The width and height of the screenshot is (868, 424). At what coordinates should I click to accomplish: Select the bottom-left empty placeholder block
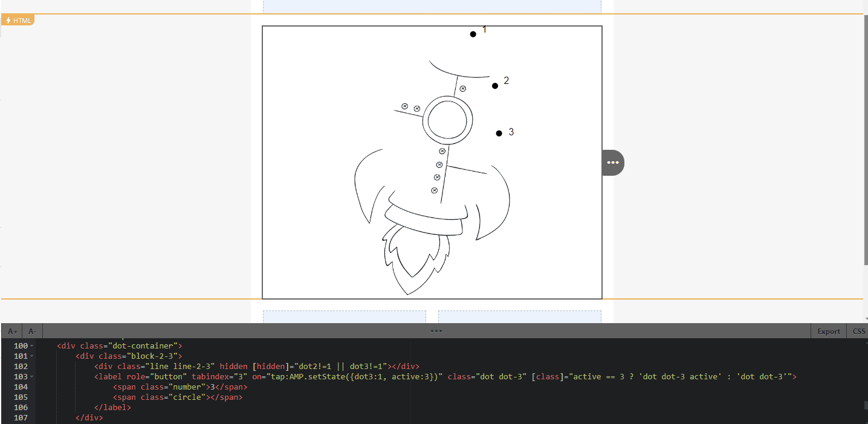(x=344, y=316)
